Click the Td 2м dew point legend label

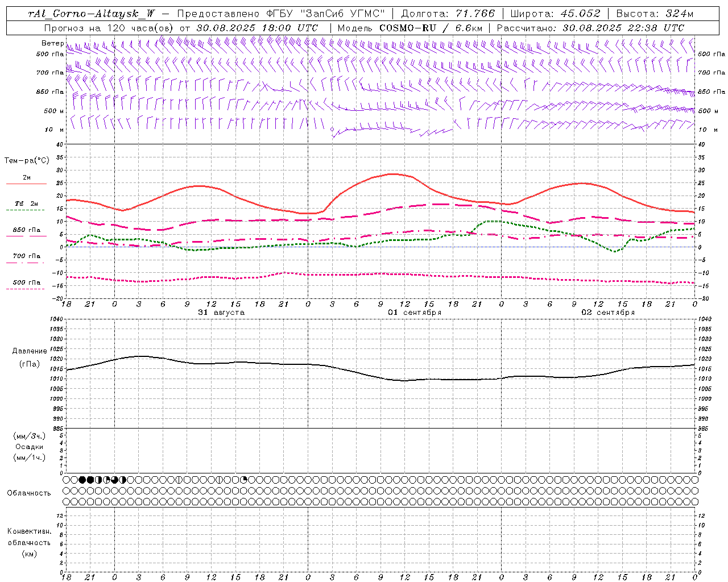click(x=26, y=203)
